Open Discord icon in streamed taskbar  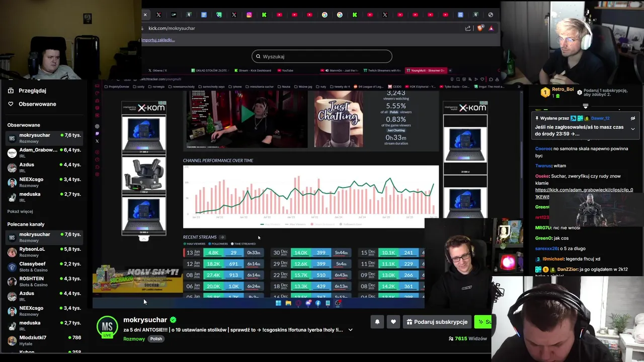tap(308, 303)
